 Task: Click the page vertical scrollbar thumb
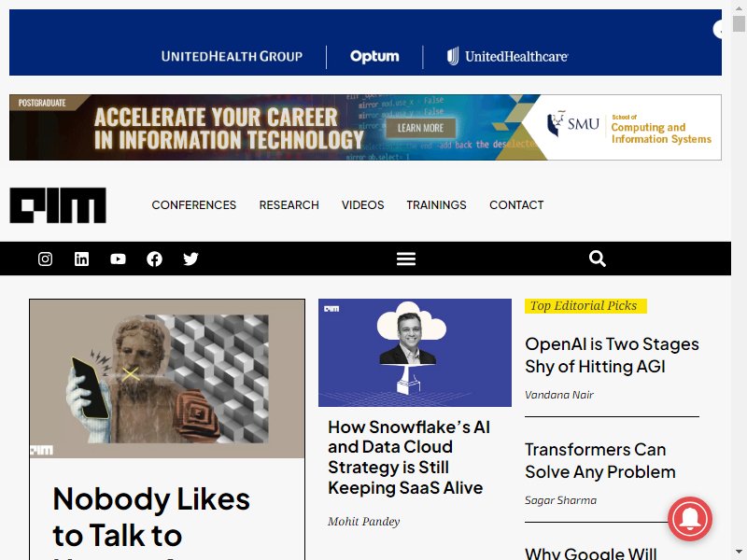click(739, 22)
